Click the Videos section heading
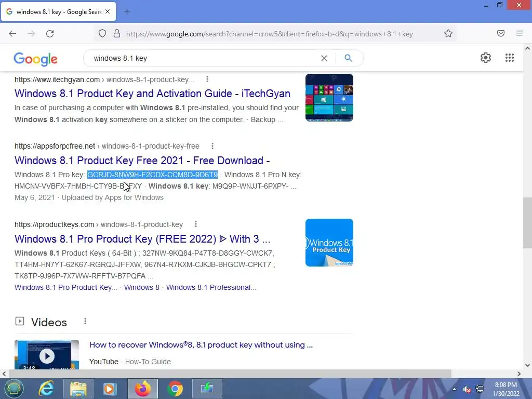The image size is (532, 399). point(49,322)
